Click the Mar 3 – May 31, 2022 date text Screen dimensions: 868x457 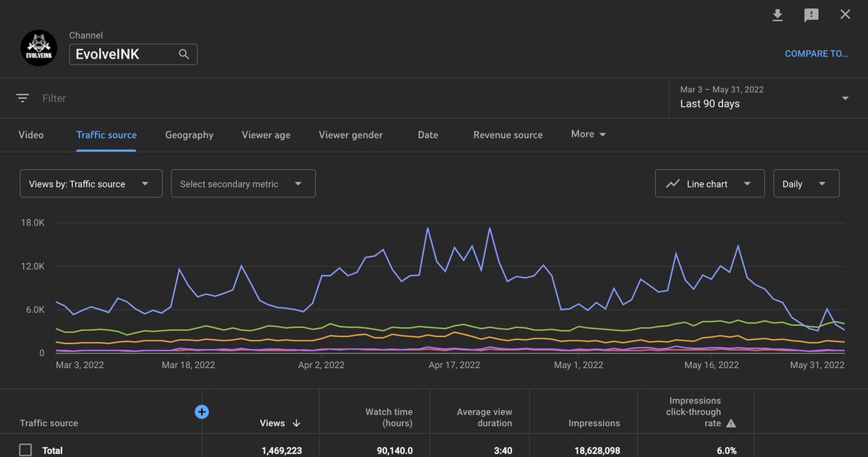[x=722, y=90]
